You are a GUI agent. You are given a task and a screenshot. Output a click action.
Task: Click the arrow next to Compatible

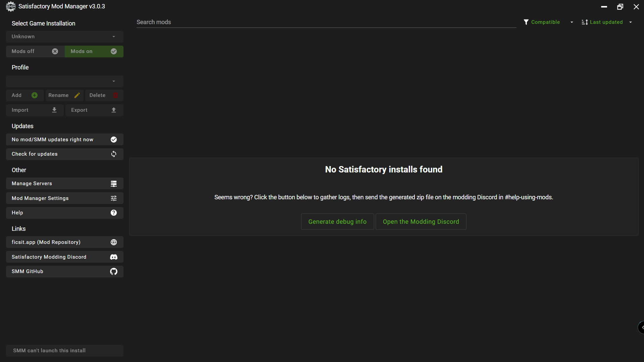(x=572, y=22)
